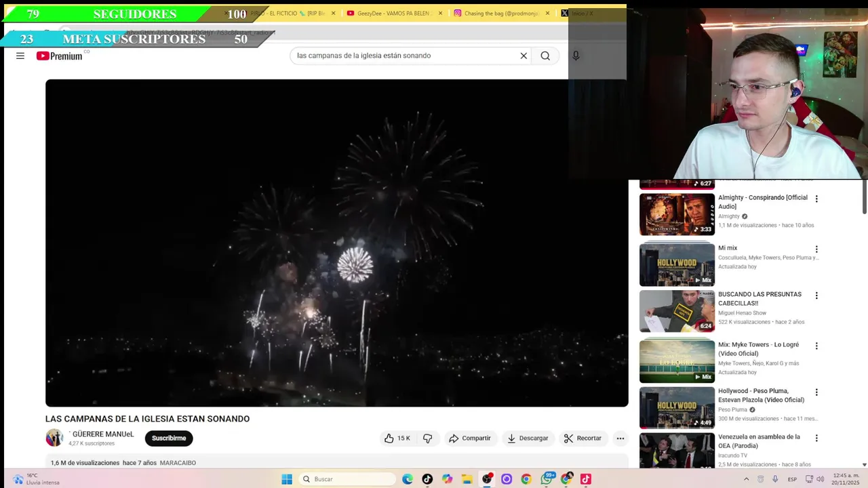Open BUSCANDO LAS PRESUNTAS CABECILLAS thumbnail

tap(677, 311)
